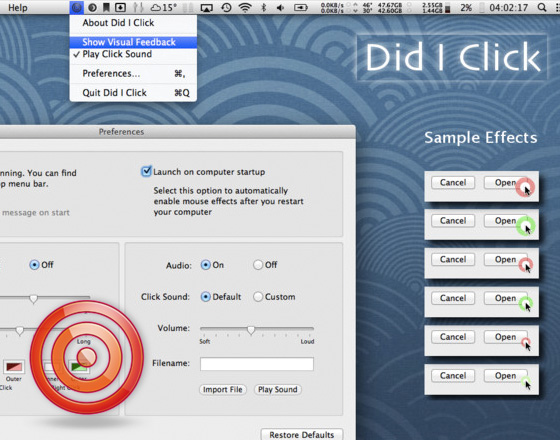Click the Time Machine clock icon
The image size is (560, 440).
pos(226,7)
